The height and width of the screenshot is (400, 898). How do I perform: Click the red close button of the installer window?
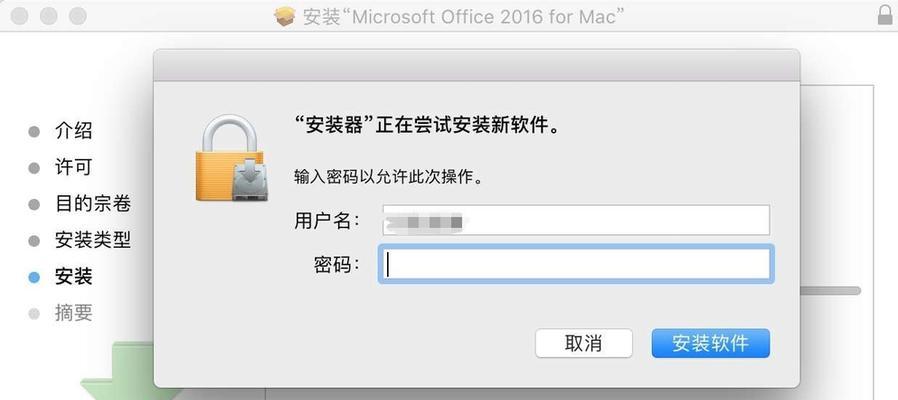[x=19, y=16]
